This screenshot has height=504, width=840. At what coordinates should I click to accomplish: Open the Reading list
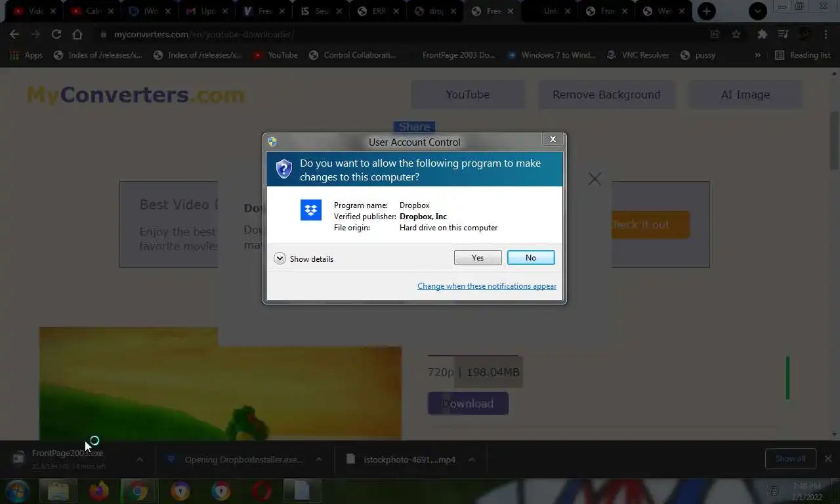tap(803, 55)
